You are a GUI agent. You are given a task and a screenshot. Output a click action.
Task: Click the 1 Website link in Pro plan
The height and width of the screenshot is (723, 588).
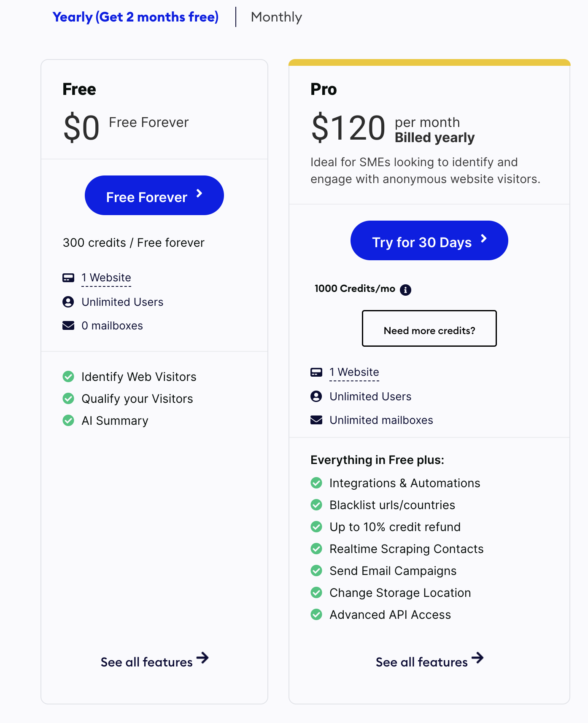(x=354, y=372)
